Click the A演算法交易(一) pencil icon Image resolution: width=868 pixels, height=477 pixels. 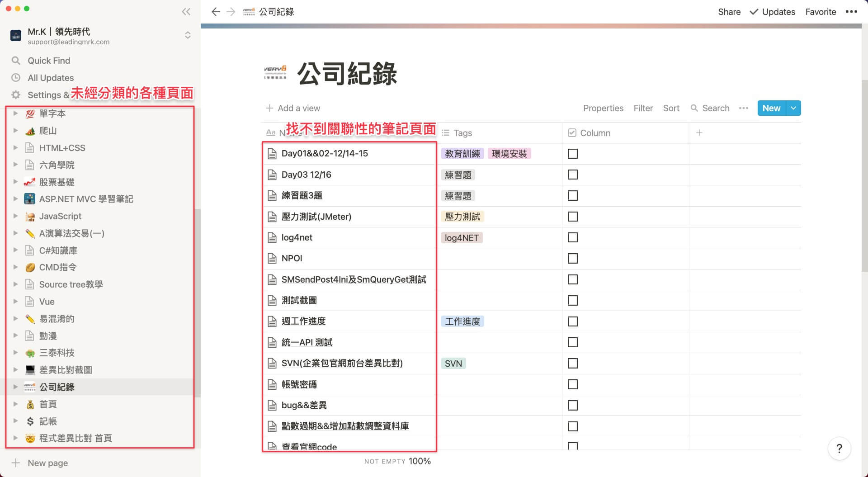[30, 233]
